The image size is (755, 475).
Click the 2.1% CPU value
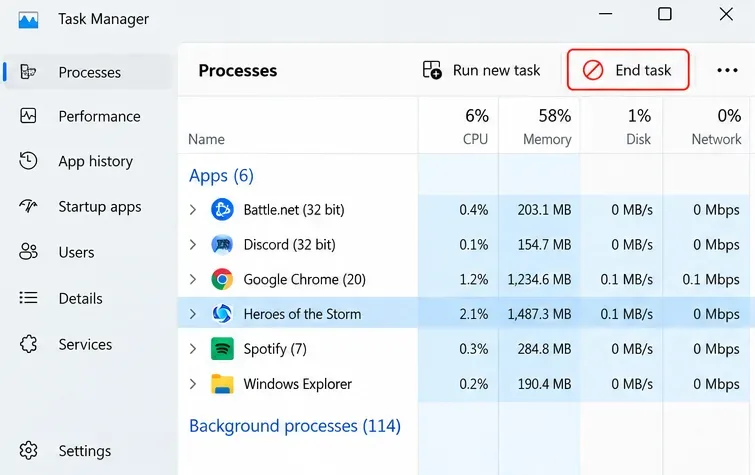(x=473, y=314)
